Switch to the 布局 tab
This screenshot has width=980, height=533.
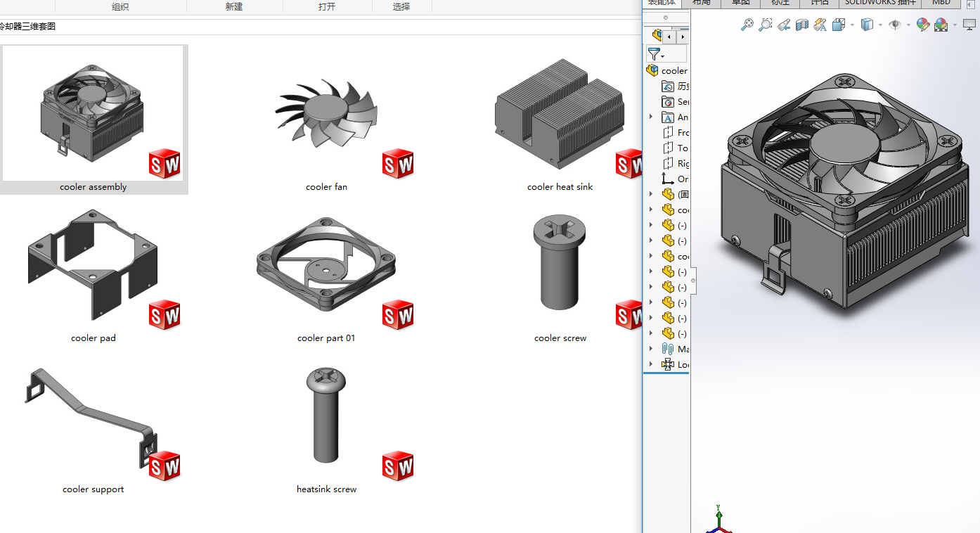point(702,3)
